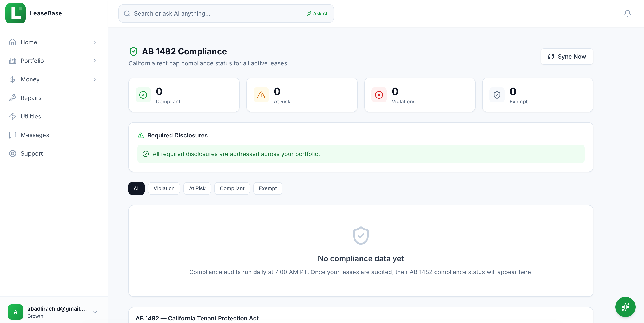Click the 0 Compliant stat card
Image resolution: width=644 pixels, height=323 pixels.
point(184,95)
